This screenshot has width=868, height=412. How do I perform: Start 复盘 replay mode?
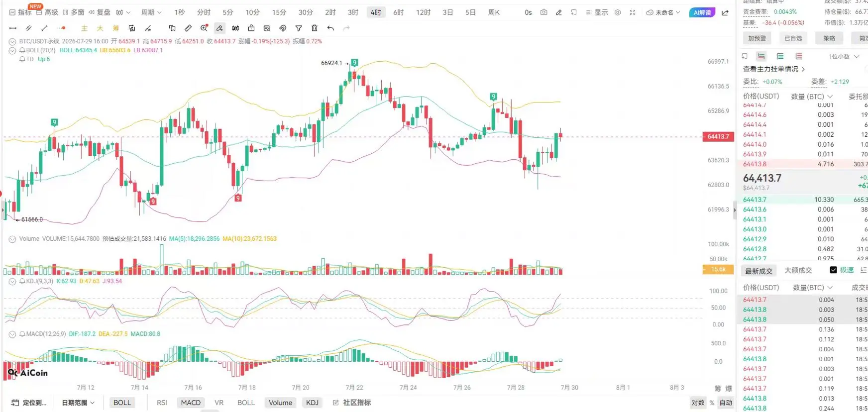100,12
